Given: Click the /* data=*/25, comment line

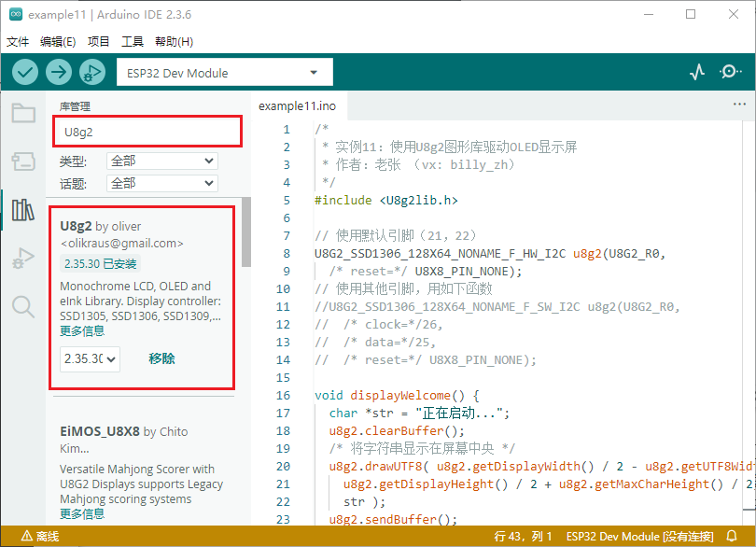Looking at the screenshot, I should pyautogui.click(x=375, y=342).
